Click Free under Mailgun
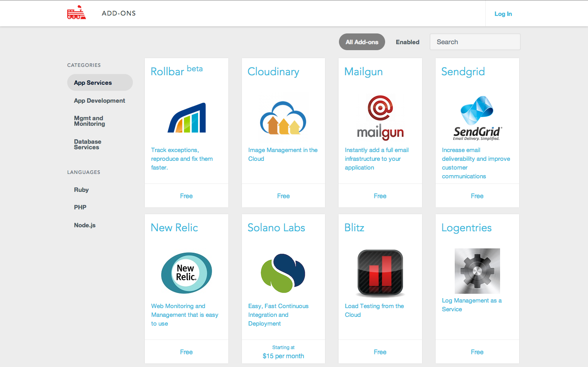The width and height of the screenshot is (588, 367). pyautogui.click(x=380, y=196)
